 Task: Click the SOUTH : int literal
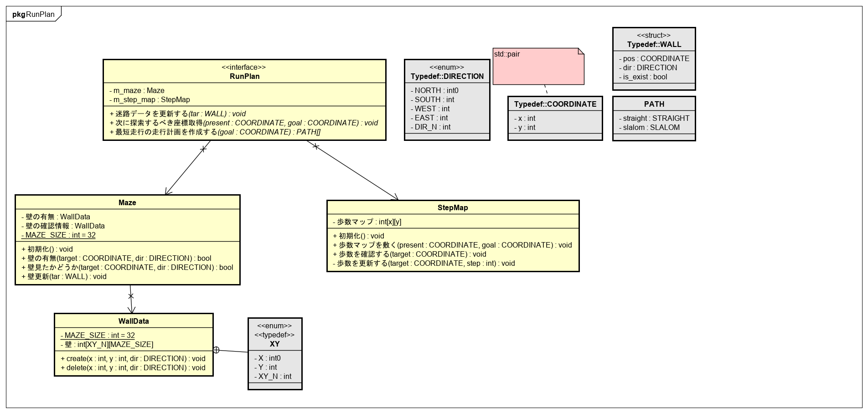click(432, 99)
